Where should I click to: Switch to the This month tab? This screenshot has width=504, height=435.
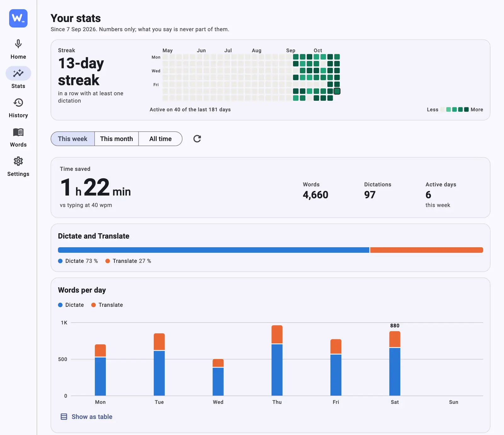point(117,139)
